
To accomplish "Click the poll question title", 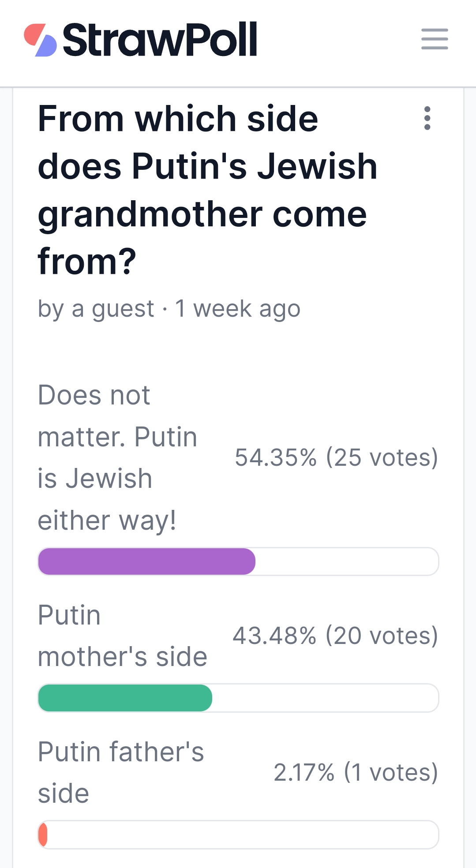I will (x=207, y=190).
